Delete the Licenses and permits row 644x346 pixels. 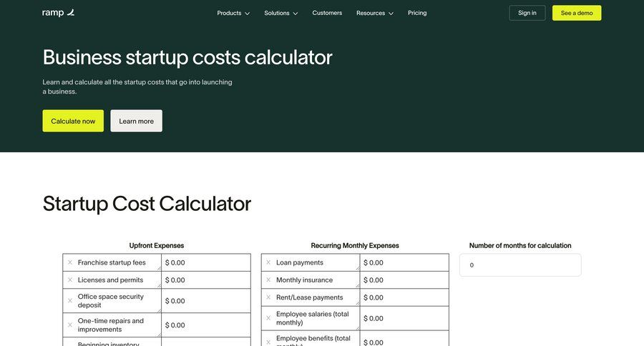tap(70, 280)
